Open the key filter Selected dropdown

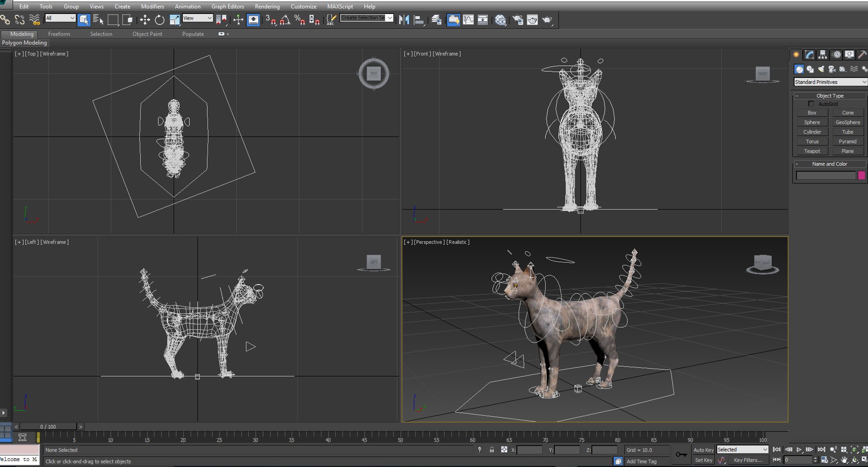pyautogui.click(x=742, y=449)
